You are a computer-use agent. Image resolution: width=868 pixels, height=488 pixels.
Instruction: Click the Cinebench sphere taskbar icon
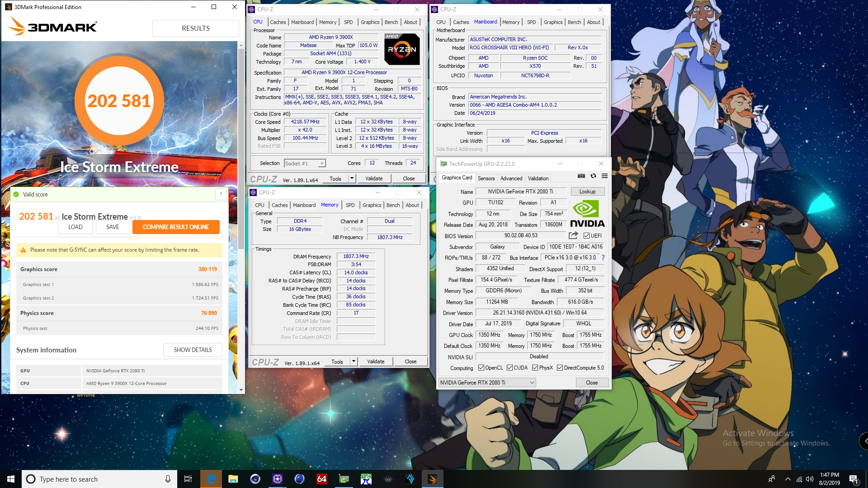(255, 479)
